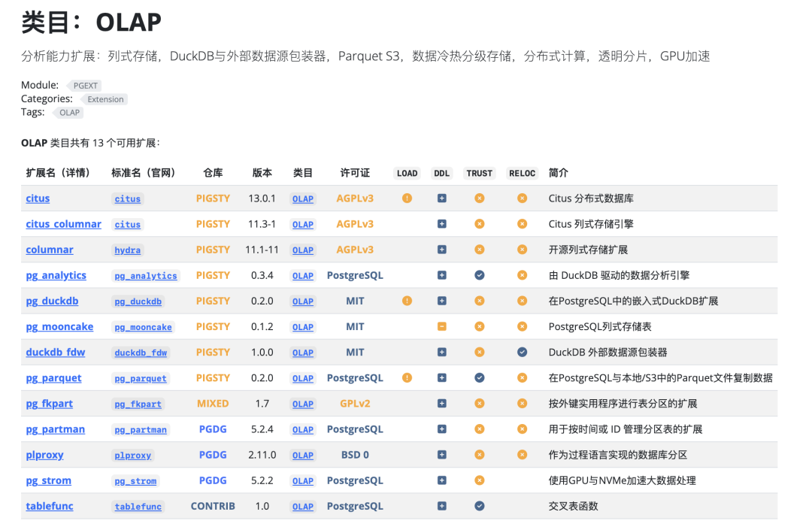
Task: Visit the hydra official website link
Action: click(127, 250)
